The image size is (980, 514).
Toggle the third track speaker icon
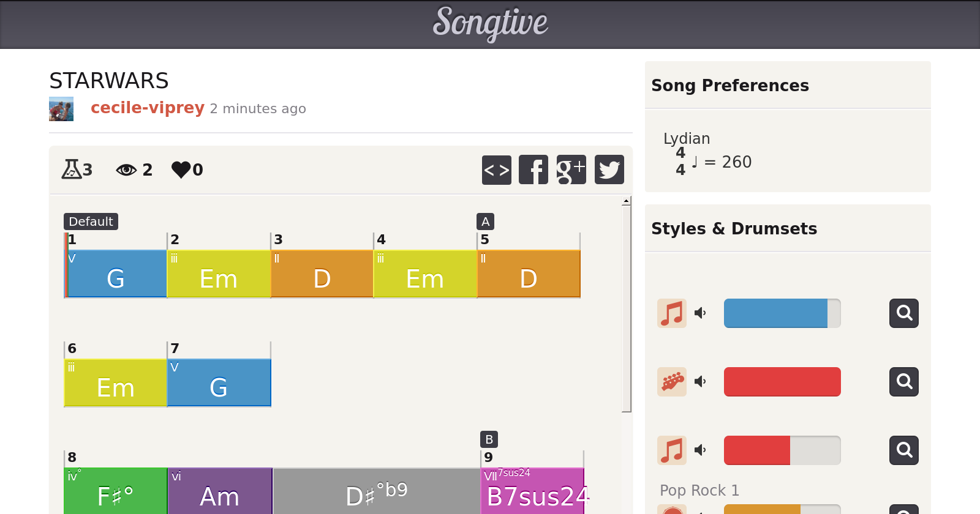[700, 450]
